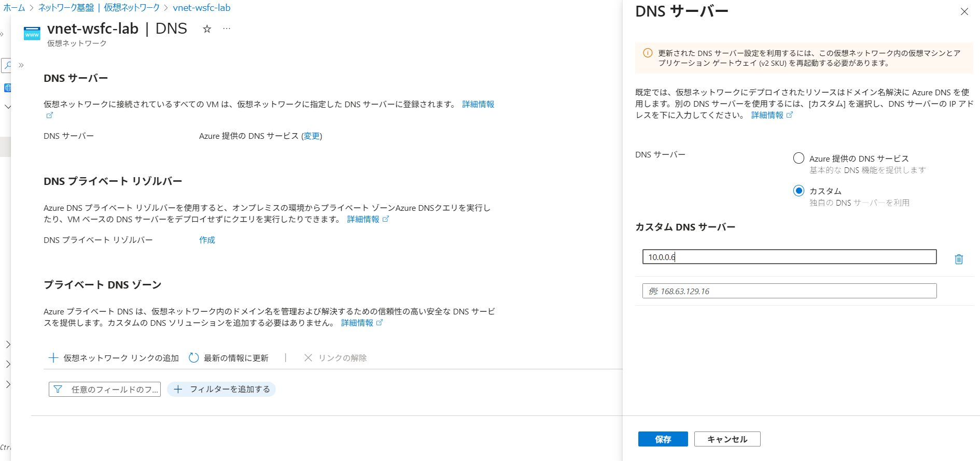Focus the 任意のフィールドのフ... filter input
The image size is (980, 461).
(x=105, y=390)
